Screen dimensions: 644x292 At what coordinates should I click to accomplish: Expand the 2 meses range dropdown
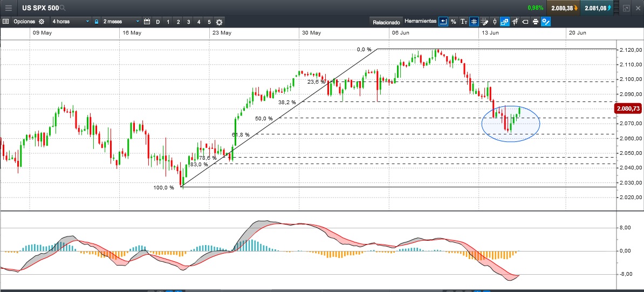(120, 22)
